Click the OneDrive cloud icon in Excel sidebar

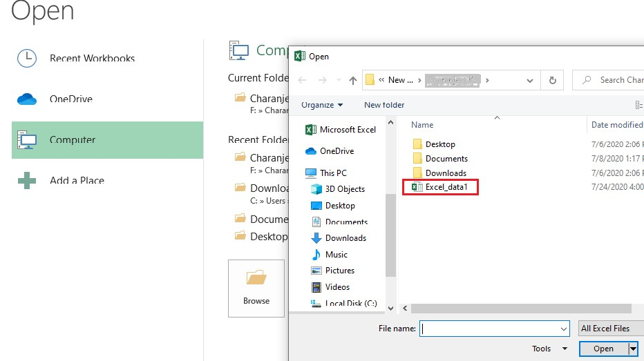27,99
